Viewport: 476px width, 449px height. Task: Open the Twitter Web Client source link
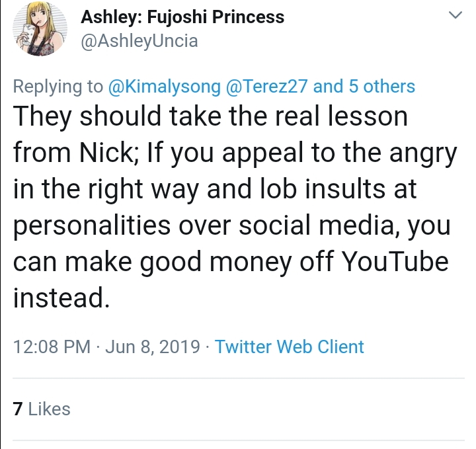click(289, 347)
